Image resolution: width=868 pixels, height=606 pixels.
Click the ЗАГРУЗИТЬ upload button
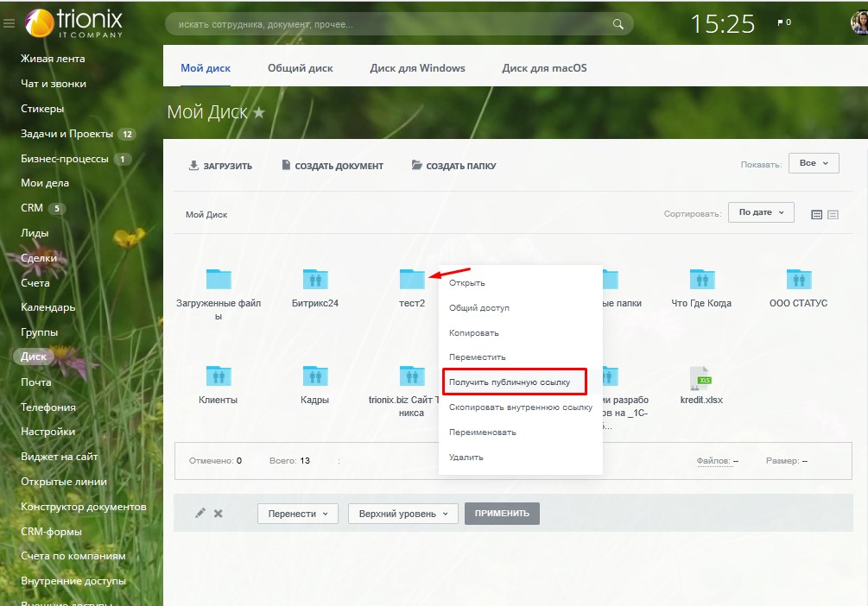click(220, 166)
